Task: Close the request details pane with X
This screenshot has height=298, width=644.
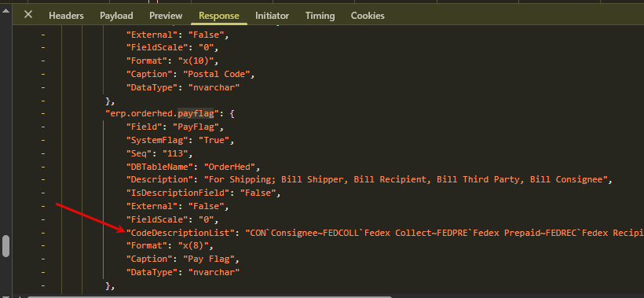Action: tap(28, 15)
